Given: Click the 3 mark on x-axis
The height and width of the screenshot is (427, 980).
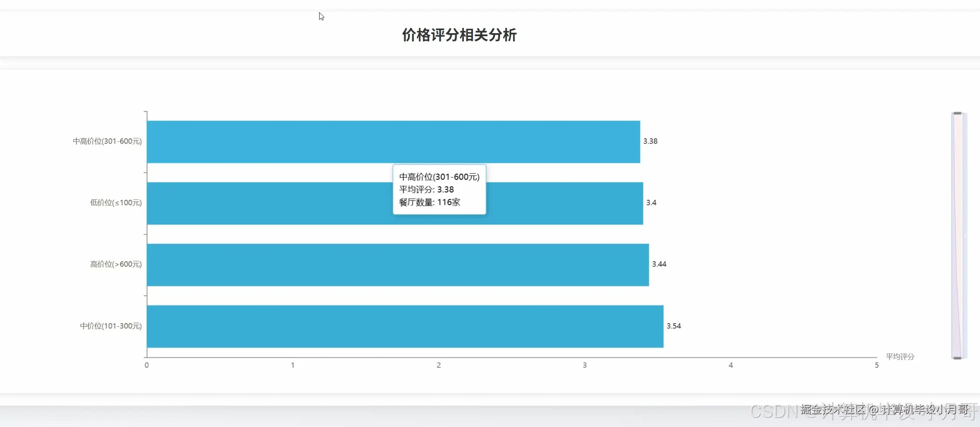Looking at the screenshot, I should click(x=585, y=366).
